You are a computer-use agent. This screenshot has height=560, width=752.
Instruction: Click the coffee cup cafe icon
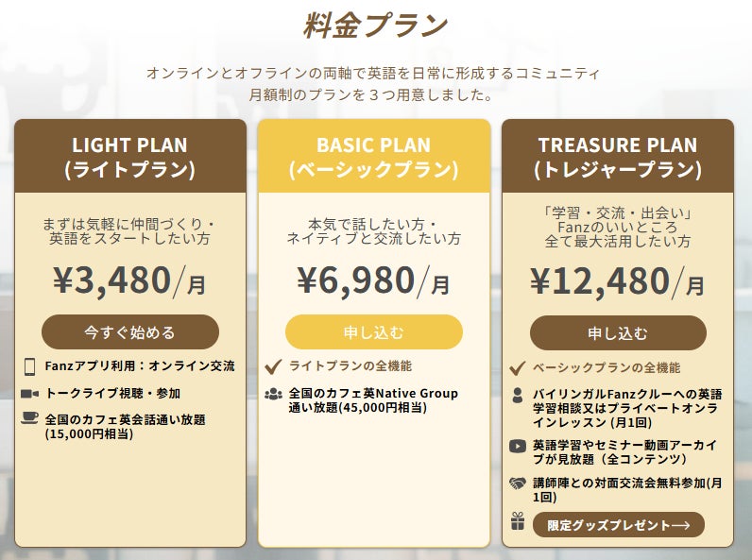28,419
